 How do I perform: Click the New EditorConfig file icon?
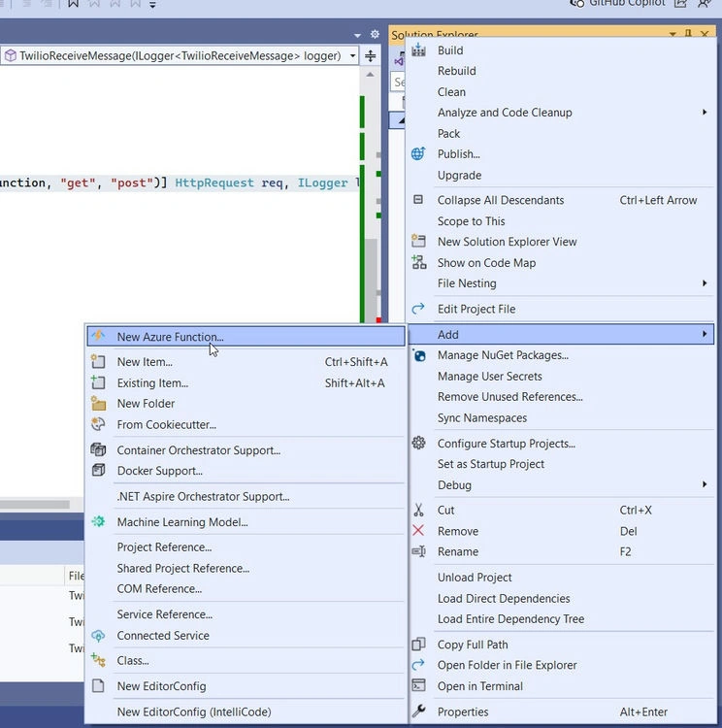(98, 685)
